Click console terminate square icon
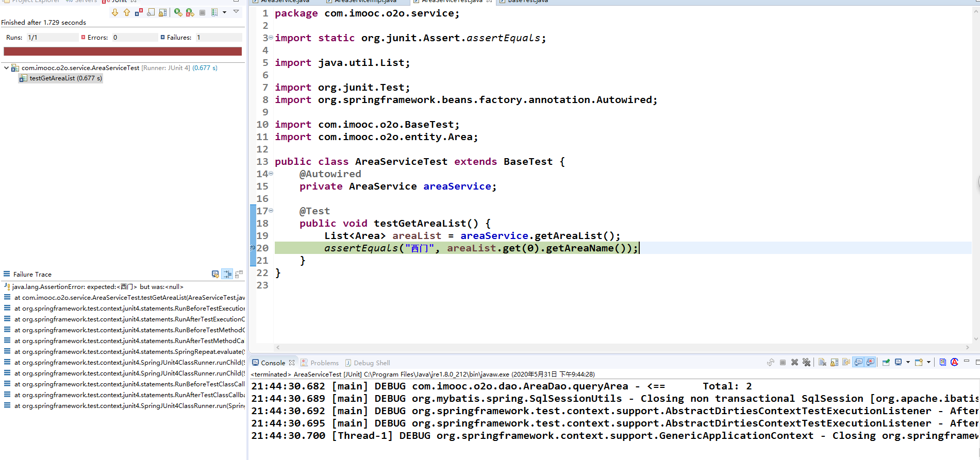 coord(783,362)
